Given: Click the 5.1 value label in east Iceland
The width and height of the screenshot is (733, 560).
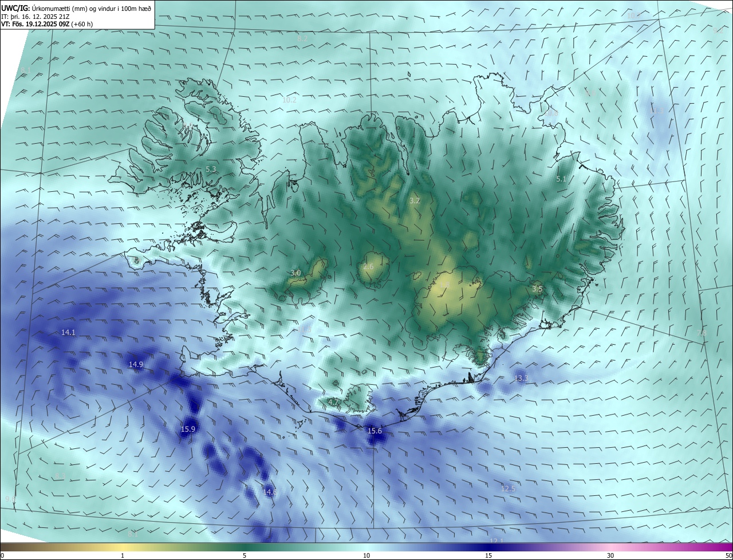Looking at the screenshot, I should coord(561,179).
